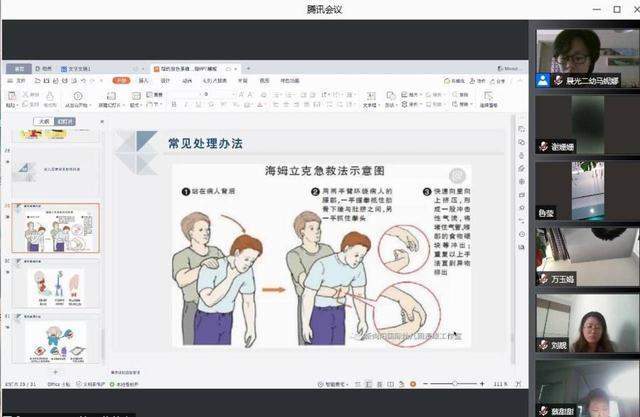Image resolution: width=640 pixels, height=417 pixels.
Task: Adjust the zoom slider handle
Action: [455, 384]
